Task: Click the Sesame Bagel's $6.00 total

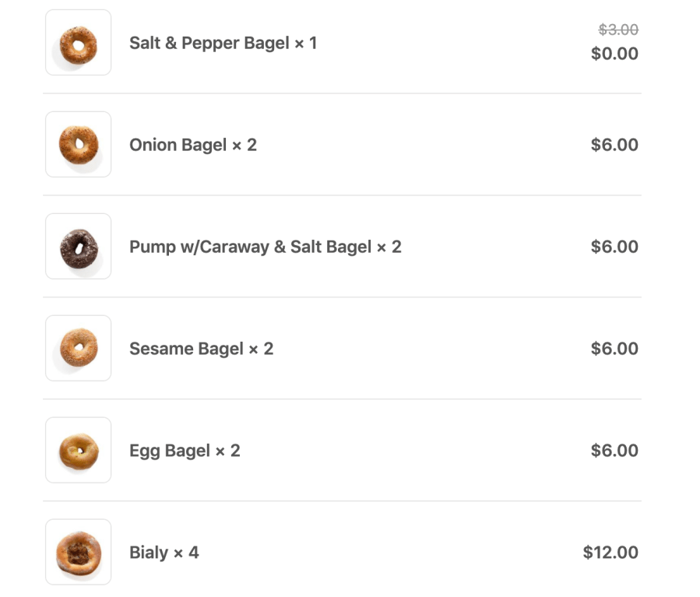Action: click(614, 349)
